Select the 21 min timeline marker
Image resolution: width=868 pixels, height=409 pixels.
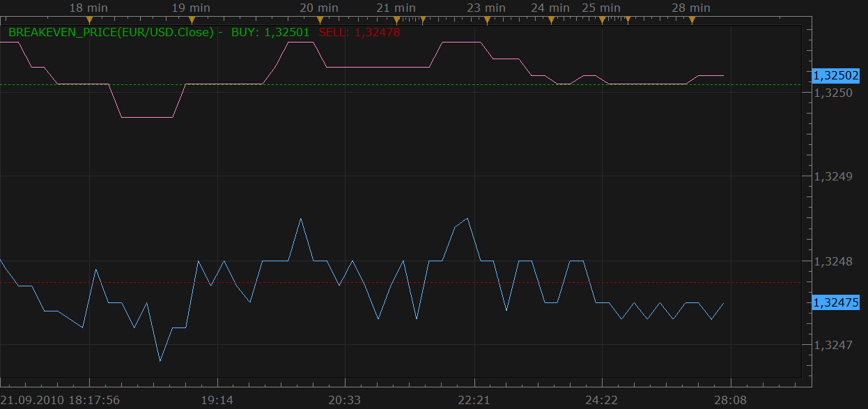pyautogui.click(x=396, y=20)
